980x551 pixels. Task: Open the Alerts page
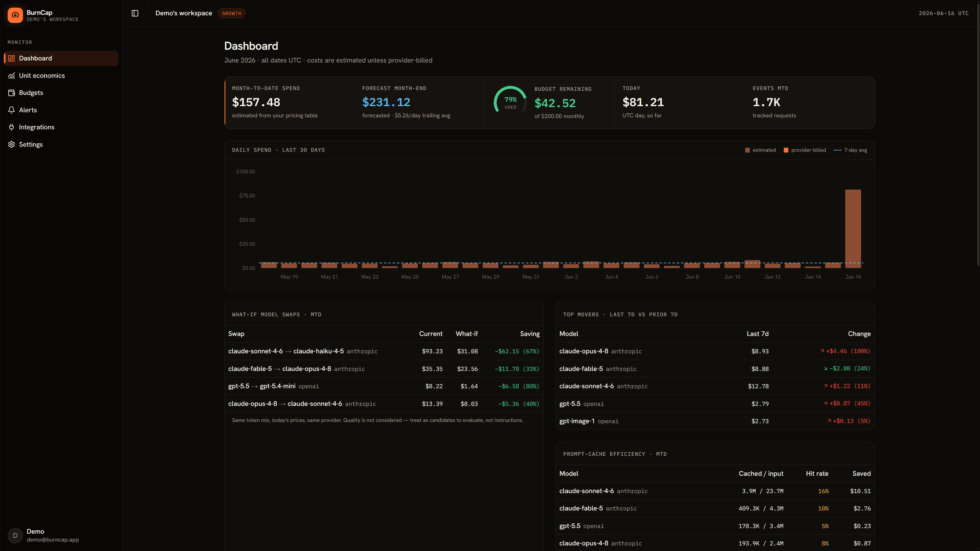tap(61, 110)
